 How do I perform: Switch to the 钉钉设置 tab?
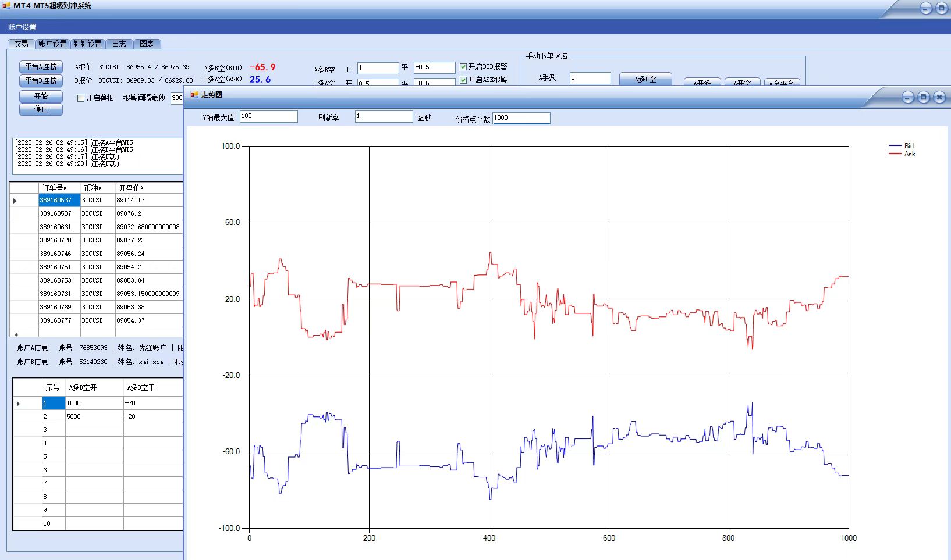pos(87,44)
